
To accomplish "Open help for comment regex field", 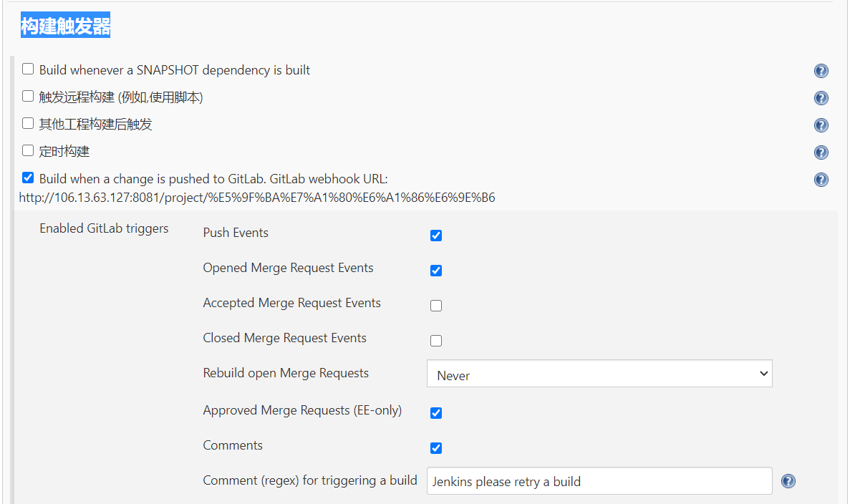I will (788, 482).
